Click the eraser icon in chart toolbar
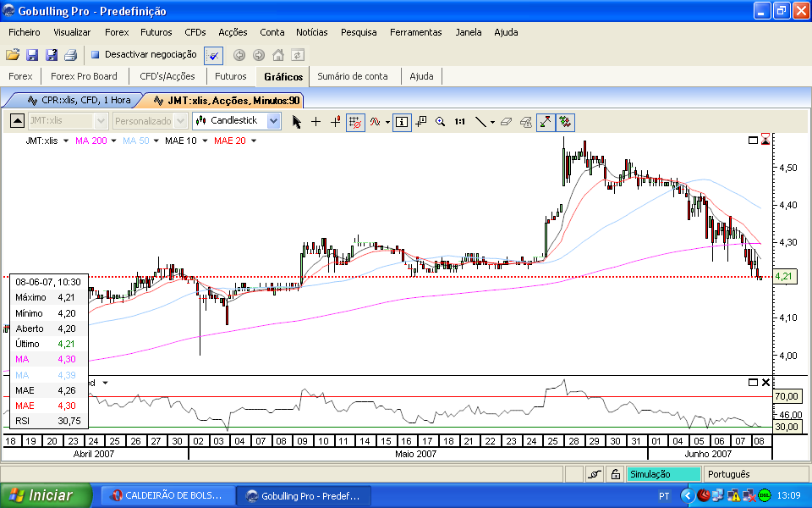The width and height of the screenshot is (812, 508). click(x=507, y=122)
